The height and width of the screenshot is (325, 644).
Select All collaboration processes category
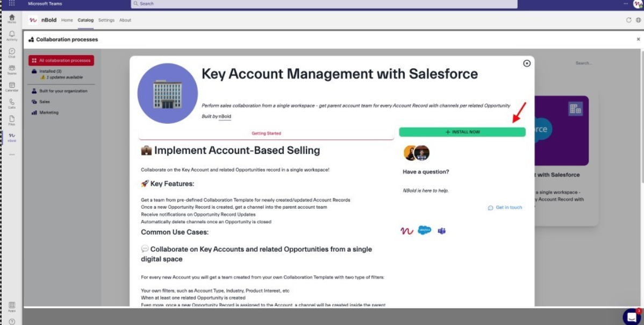tap(61, 60)
